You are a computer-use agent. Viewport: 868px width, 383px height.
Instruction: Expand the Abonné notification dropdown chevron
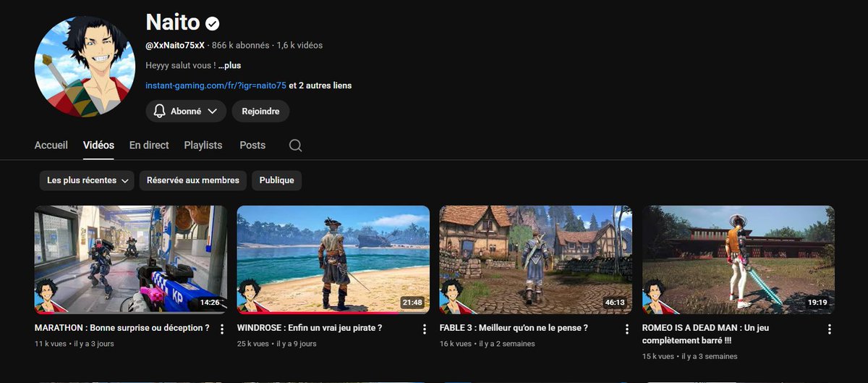click(x=212, y=111)
